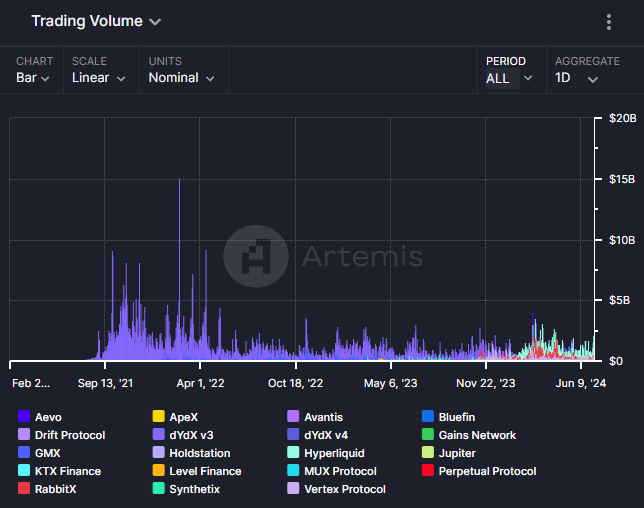Select the ALL period option
Image resolution: width=644 pixels, height=508 pixels.
tap(498, 78)
